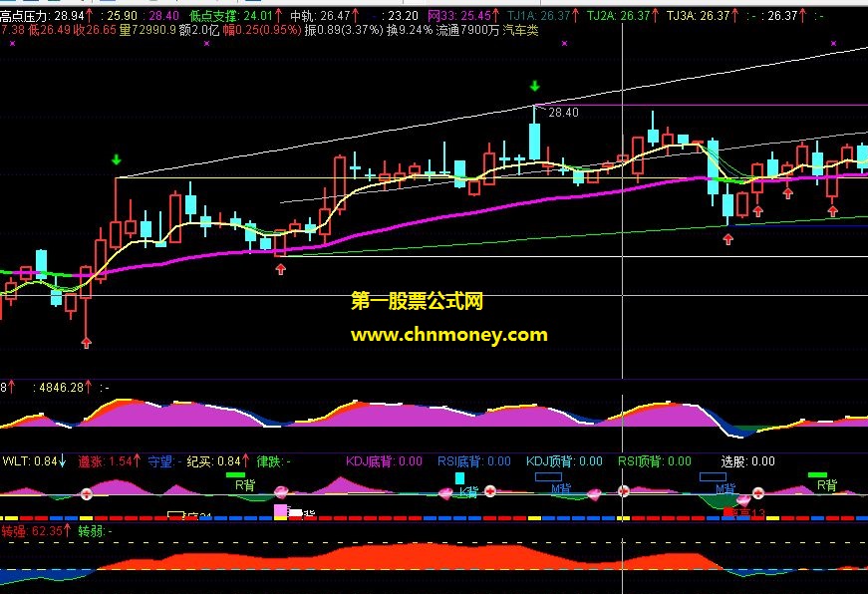
Task: Click the TJ3A: 26.37 reading
Action: pos(699,16)
